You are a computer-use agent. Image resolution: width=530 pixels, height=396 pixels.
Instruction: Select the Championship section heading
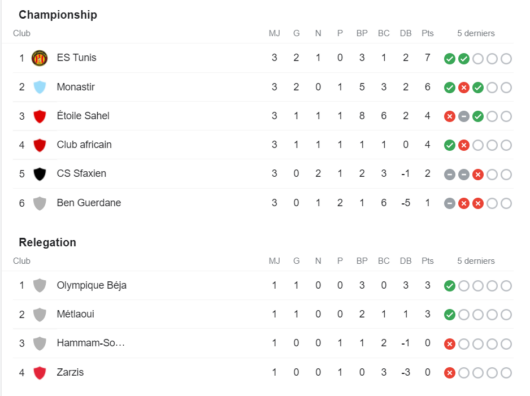coord(58,15)
